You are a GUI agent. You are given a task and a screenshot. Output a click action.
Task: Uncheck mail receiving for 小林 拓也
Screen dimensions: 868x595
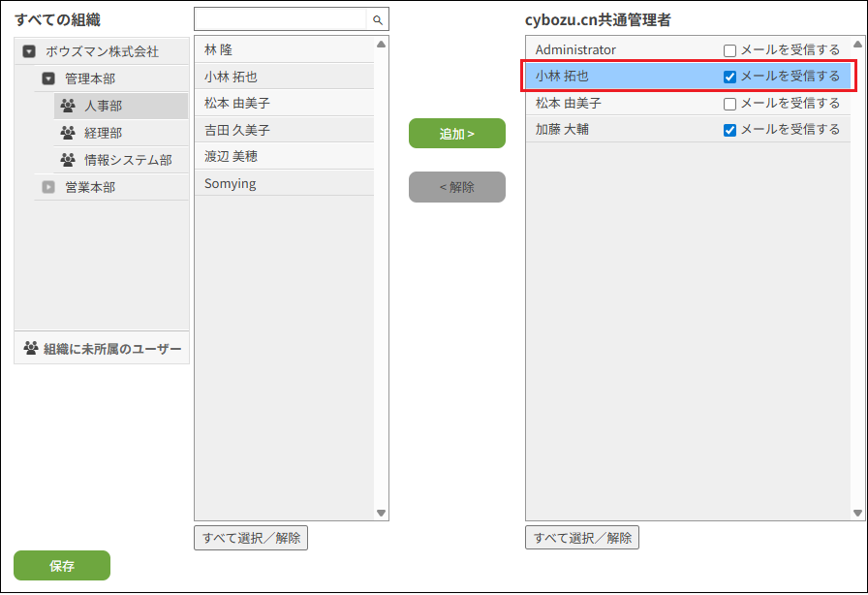point(730,77)
